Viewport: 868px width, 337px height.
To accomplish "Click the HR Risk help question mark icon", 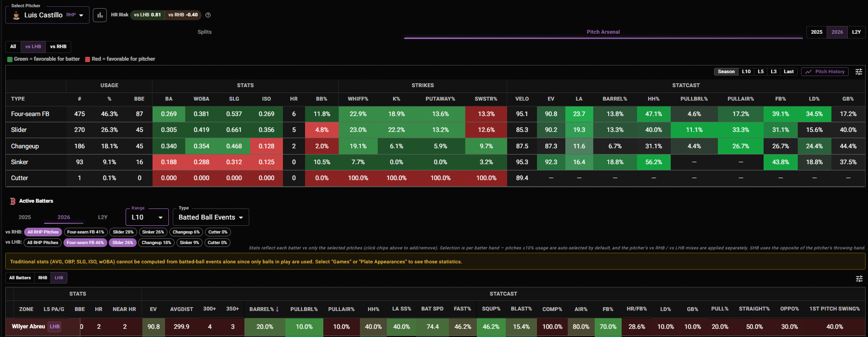I will (x=208, y=15).
